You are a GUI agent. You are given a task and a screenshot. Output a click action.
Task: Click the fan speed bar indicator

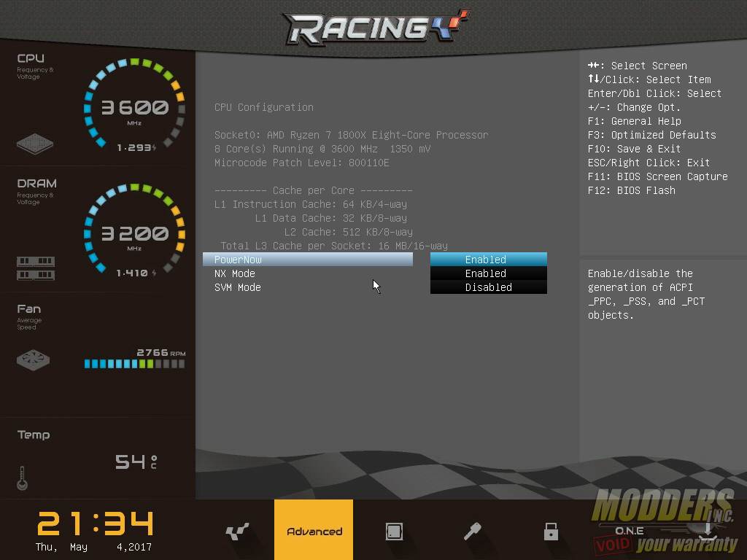pos(134,365)
